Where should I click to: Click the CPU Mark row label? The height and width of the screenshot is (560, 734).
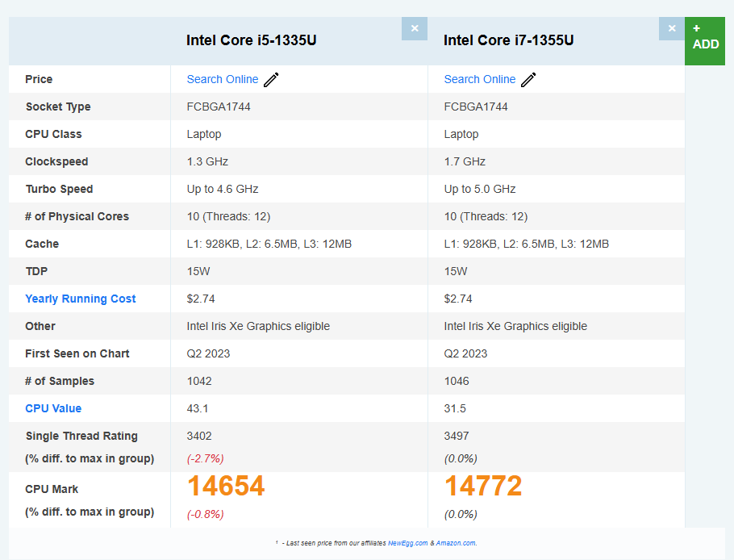[52, 489]
